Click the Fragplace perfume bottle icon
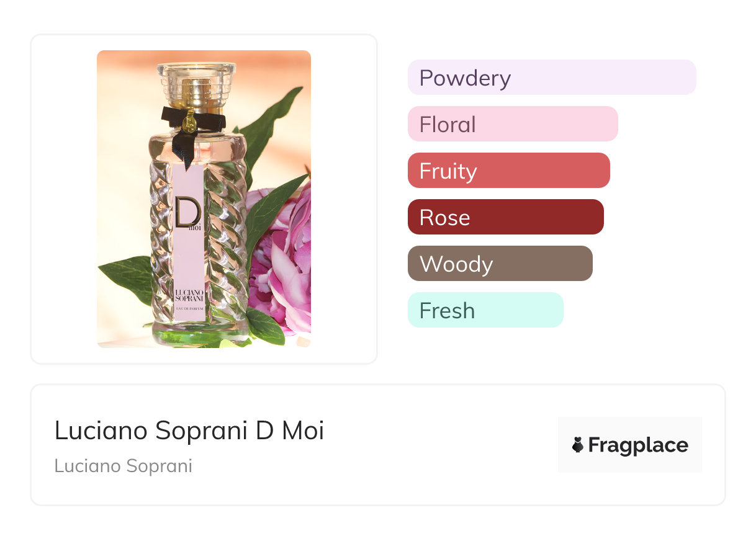Viewport: 756px width, 536px height. [578, 445]
